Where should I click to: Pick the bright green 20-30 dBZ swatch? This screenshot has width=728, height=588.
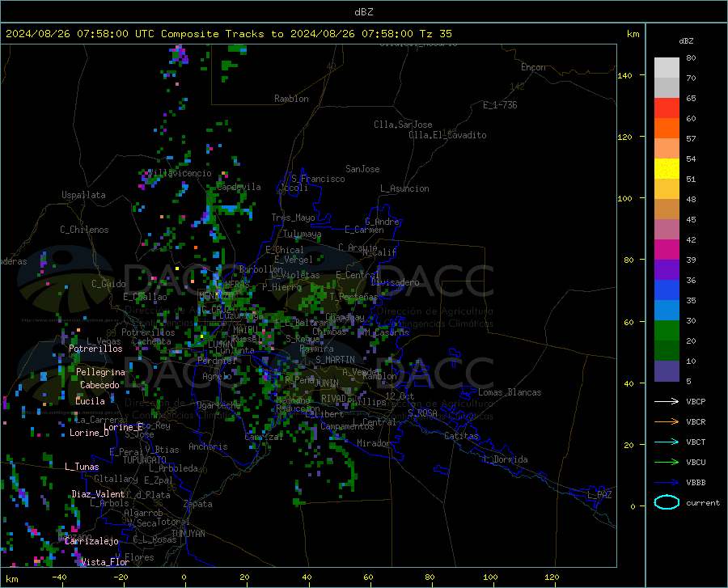coord(667,331)
